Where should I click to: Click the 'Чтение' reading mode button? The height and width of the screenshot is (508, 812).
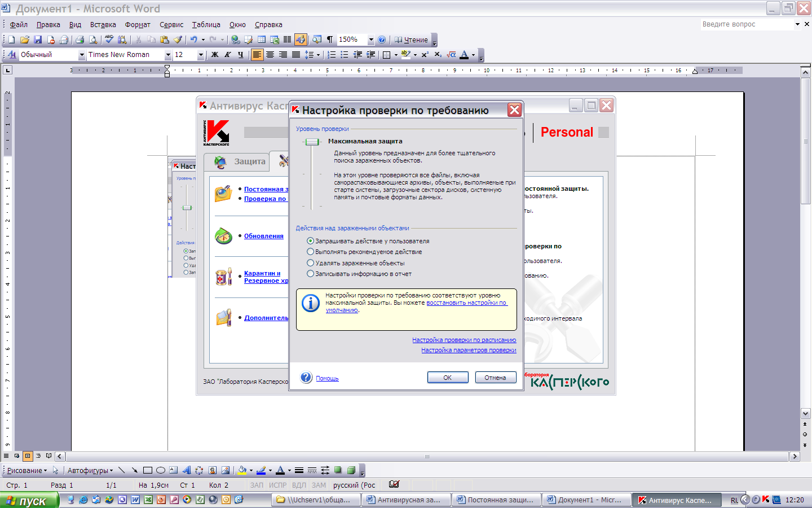click(411, 40)
